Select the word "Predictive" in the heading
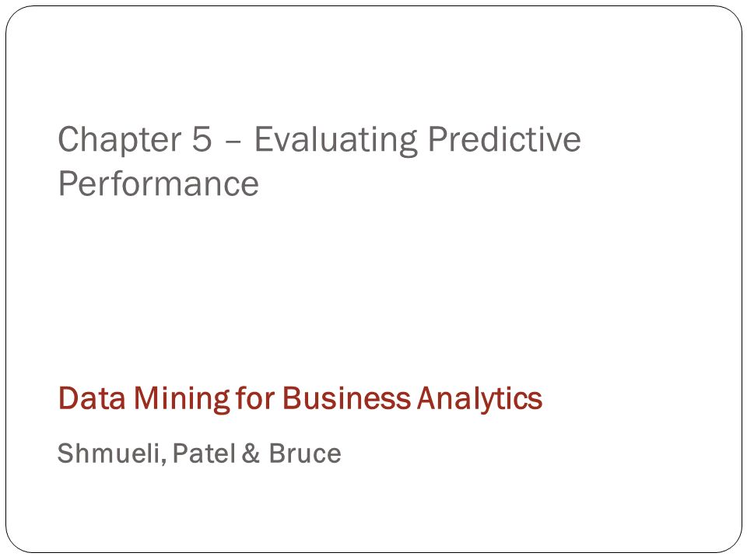 pos(504,139)
